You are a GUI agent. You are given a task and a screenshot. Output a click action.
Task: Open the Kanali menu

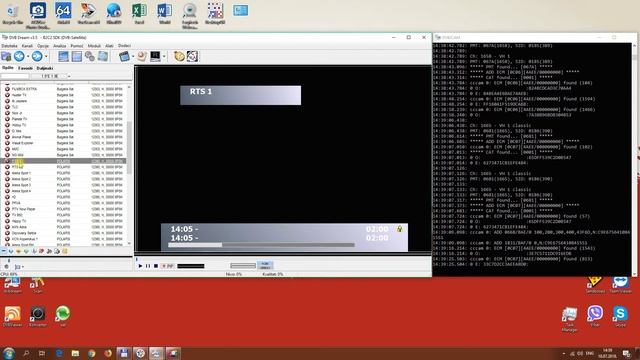27,46
